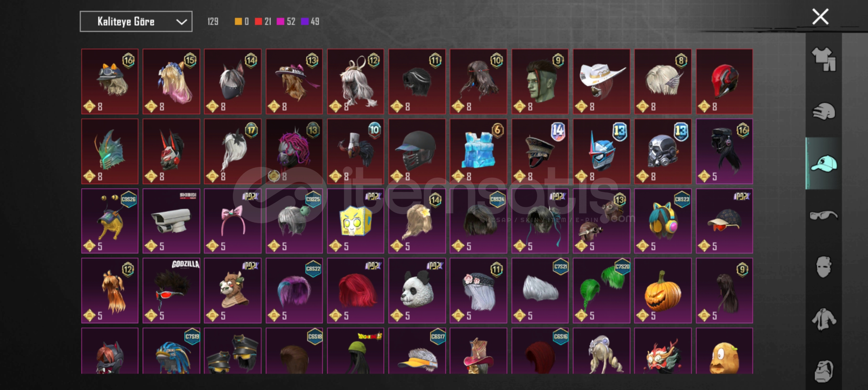Pick the Godzilla branded spiky hair item
This screenshot has width=868, height=390.
coord(171,290)
